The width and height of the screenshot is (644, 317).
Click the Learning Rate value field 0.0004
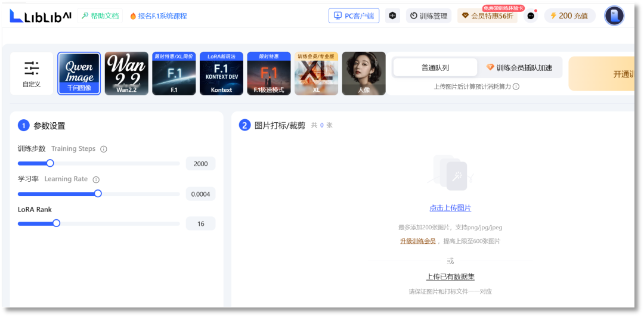pyautogui.click(x=200, y=194)
